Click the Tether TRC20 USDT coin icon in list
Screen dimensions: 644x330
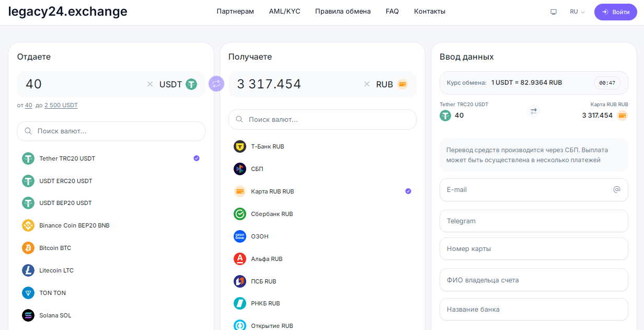pos(28,158)
